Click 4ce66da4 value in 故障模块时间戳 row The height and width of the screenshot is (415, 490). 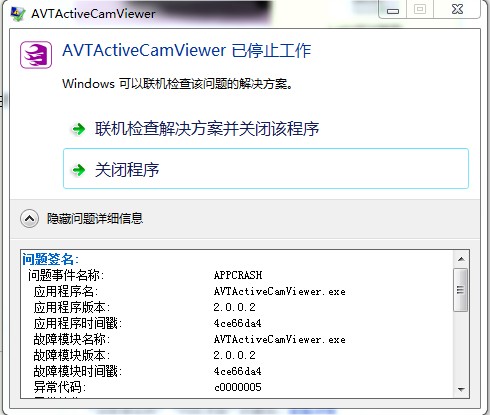[238, 371]
